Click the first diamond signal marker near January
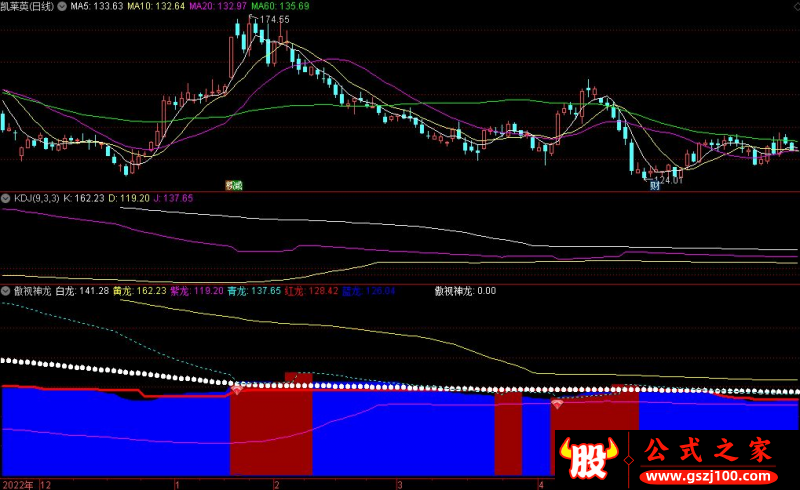The image size is (800, 490). 237,390
